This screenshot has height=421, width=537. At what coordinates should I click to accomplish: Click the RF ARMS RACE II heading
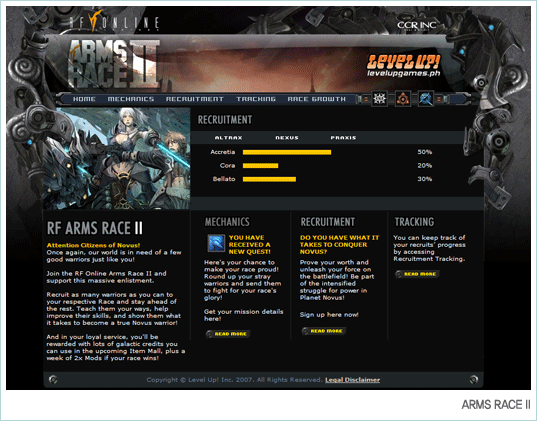click(95, 228)
